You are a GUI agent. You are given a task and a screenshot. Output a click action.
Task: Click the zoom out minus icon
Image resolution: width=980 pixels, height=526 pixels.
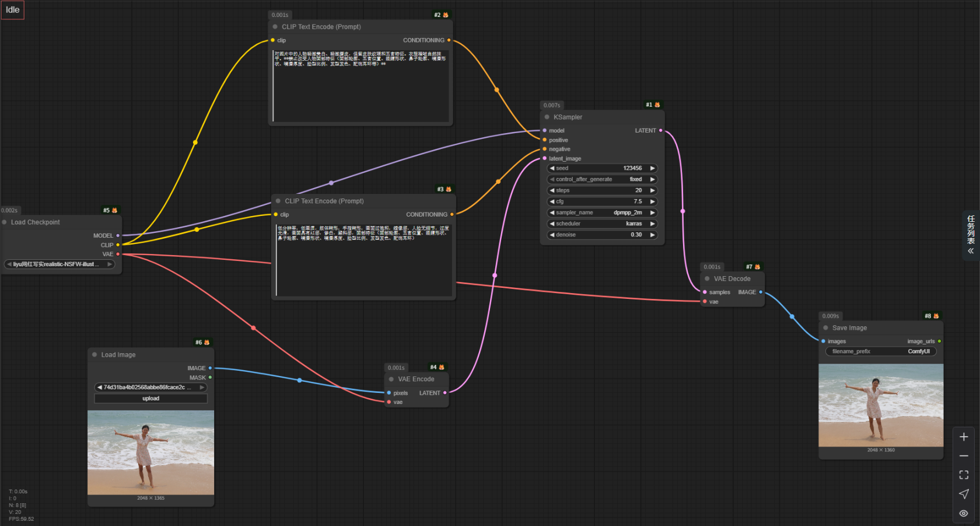coord(964,456)
